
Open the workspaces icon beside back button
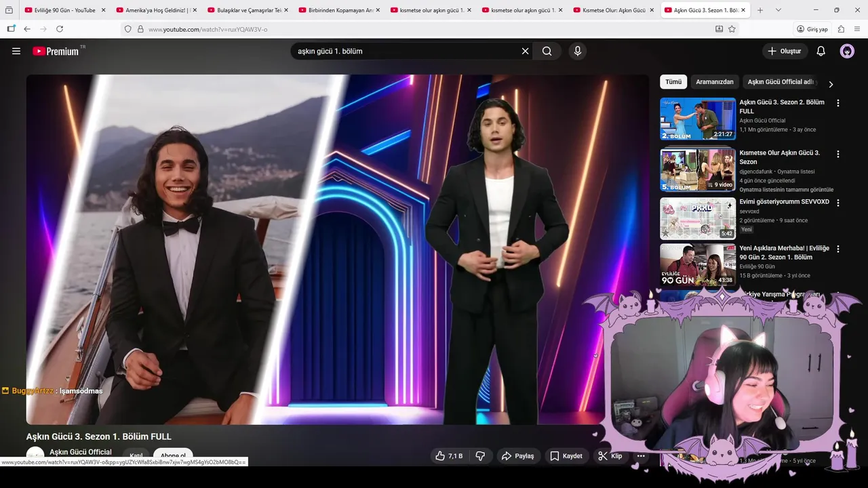11,29
